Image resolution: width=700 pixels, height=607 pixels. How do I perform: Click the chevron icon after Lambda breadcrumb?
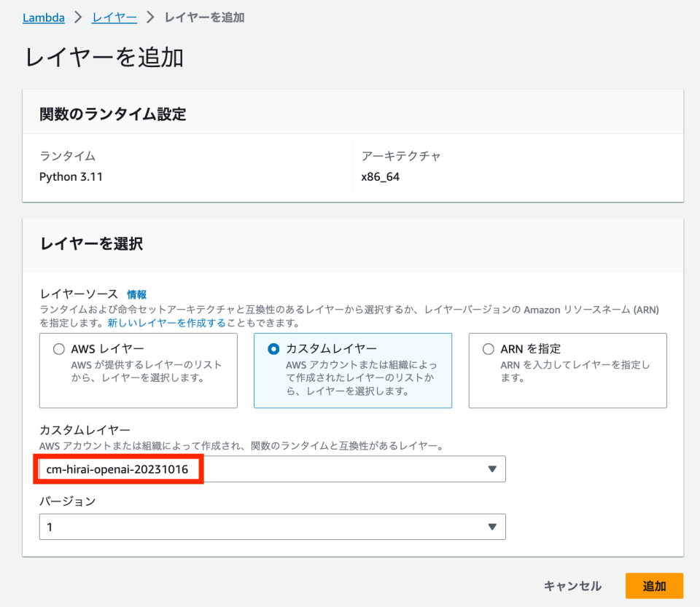coord(79,17)
